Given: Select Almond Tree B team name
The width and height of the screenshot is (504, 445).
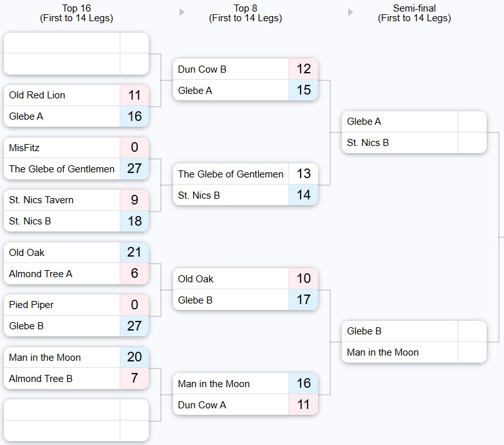Looking at the screenshot, I should (x=41, y=379).
